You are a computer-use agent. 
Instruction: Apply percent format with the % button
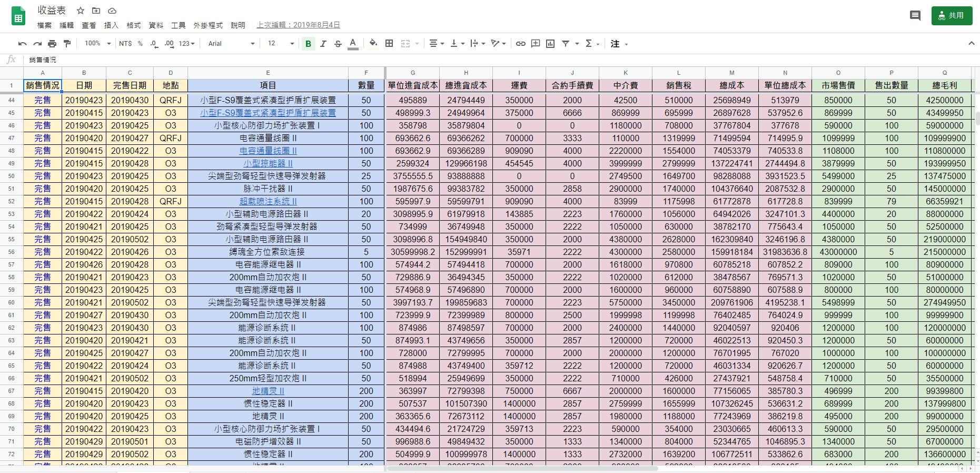point(140,44)
